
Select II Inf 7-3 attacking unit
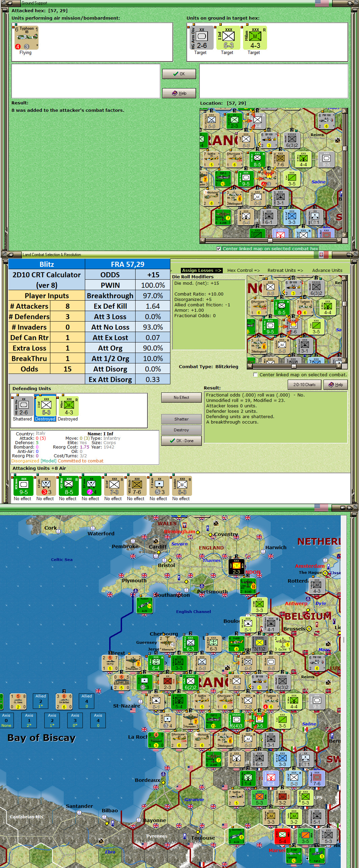tap(113, 486)
